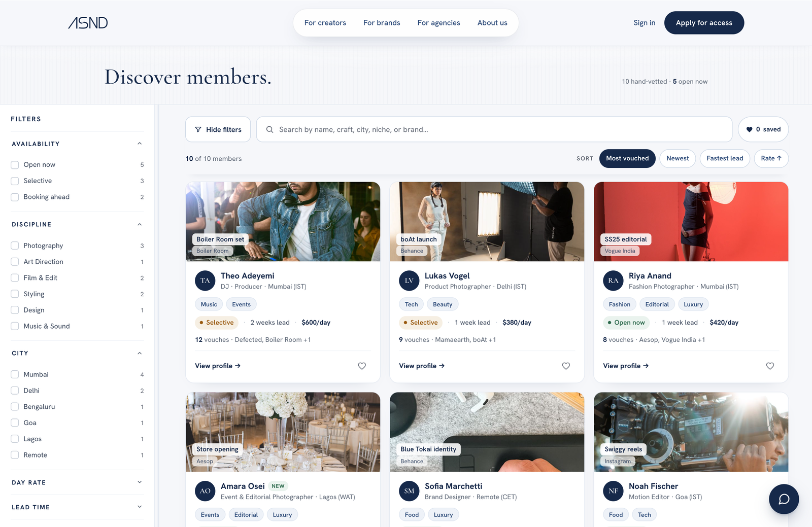Check the Selective availability filter

pos(15,181)
